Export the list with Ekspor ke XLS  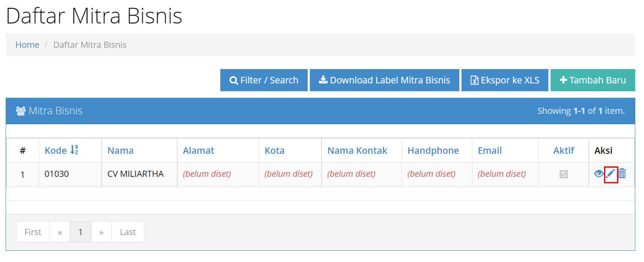tap(505, 80)
